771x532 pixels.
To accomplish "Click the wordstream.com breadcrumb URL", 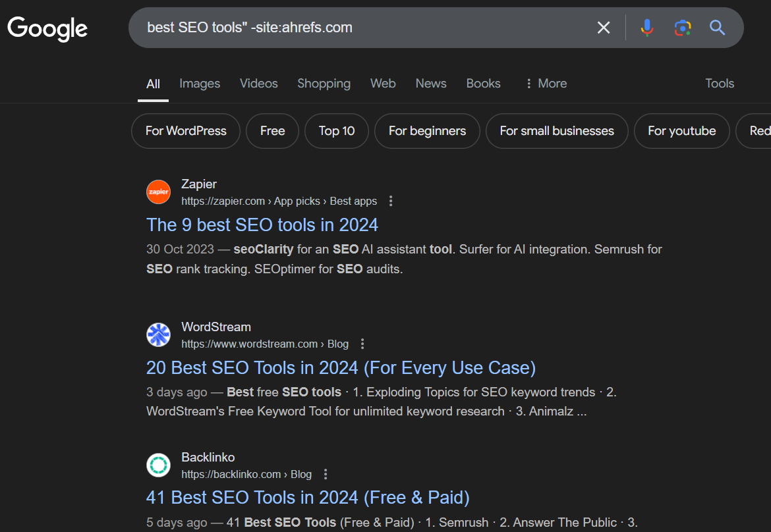I will pos(265,344).
